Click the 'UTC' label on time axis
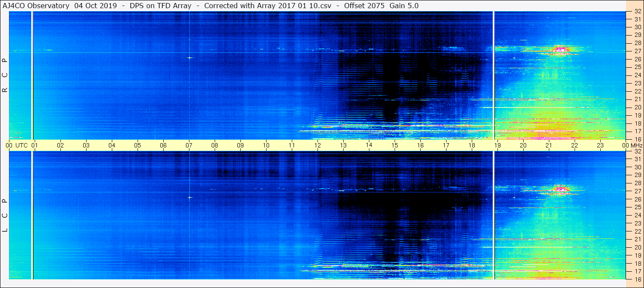The image size is (644, 288). pos(21,145)
